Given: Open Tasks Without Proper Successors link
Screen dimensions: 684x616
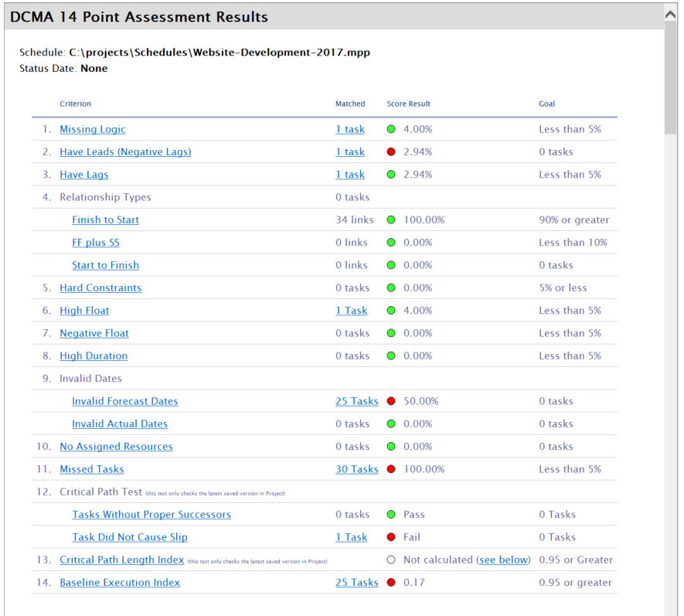Looking at the screenshot, I should (x=151, y=515).
